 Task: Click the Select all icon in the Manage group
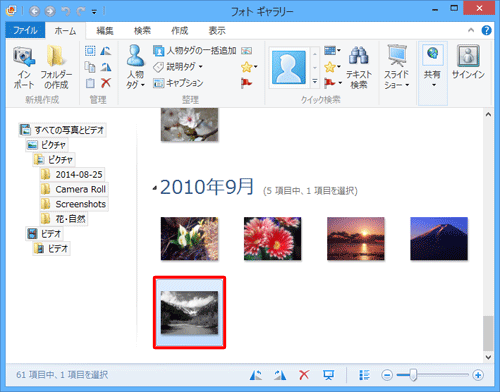(x=90, y=51)
